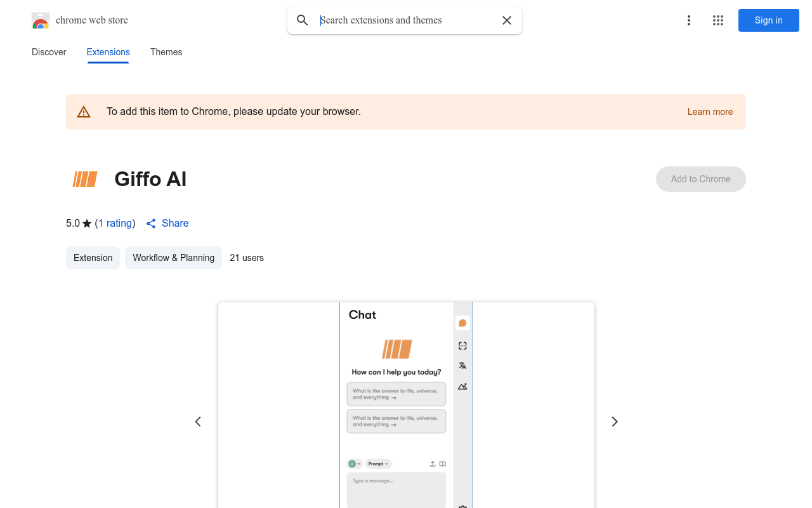Clear search with the X icon
This screenshot has width=812, height=508.
tap(507, 20)
